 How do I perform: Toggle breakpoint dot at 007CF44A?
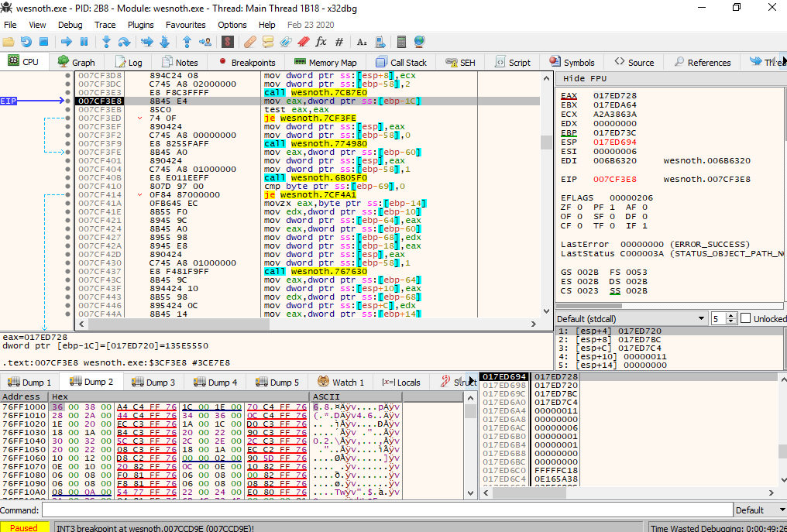(x=67, y=314)
